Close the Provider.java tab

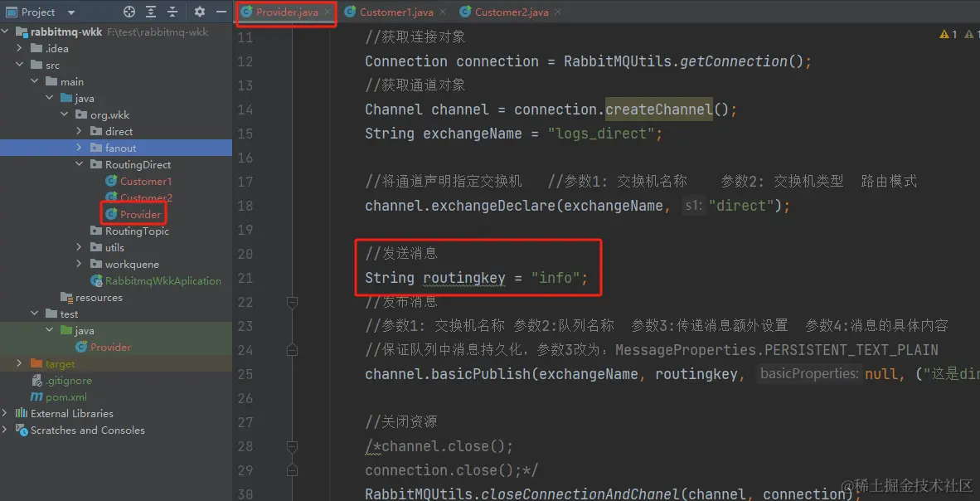327,12
